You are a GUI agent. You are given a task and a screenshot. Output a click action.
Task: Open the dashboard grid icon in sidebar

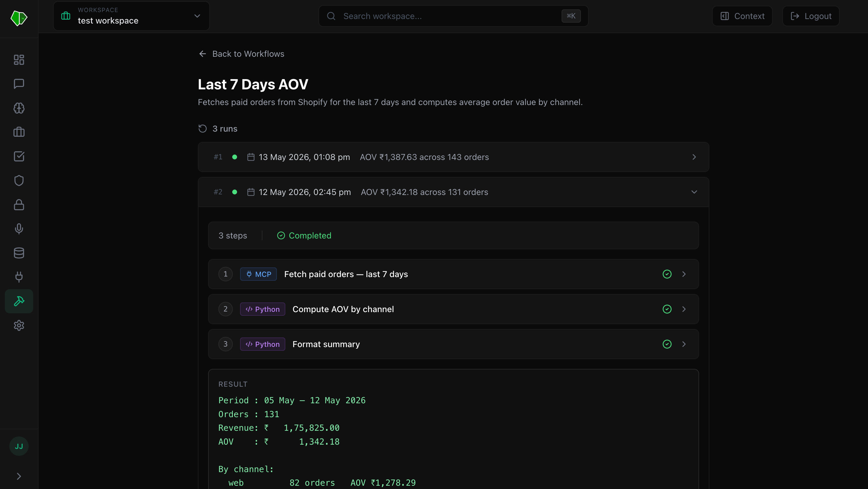pos(19,60)
